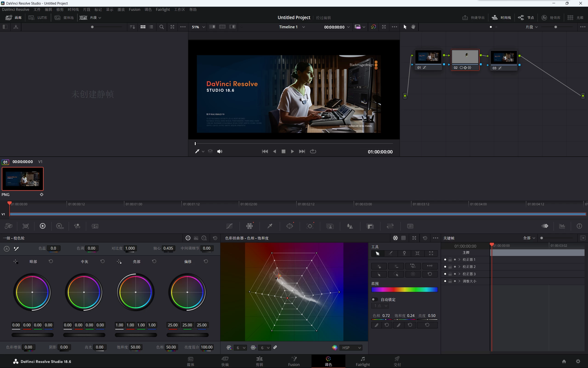Select node 03 in node editor
The image size is (588, 368).
(504, 60)
